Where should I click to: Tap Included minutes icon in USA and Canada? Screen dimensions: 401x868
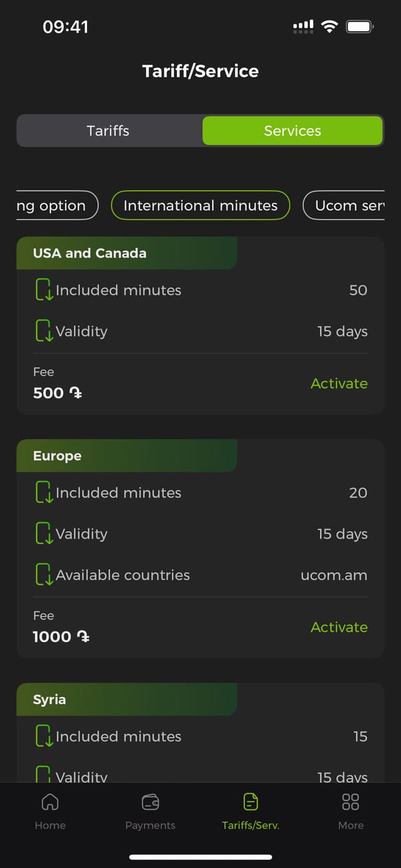click(44, 290)
